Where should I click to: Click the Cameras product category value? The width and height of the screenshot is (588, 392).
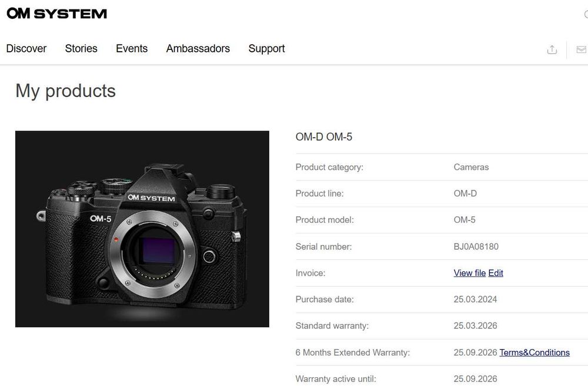click(x=471, y=167)
